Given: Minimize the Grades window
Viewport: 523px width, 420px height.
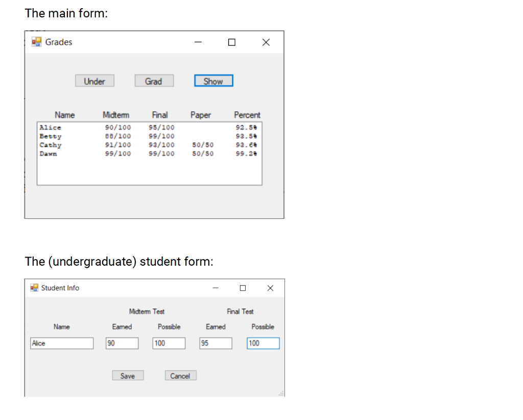Looking at the screenshot, I should 198,42.
